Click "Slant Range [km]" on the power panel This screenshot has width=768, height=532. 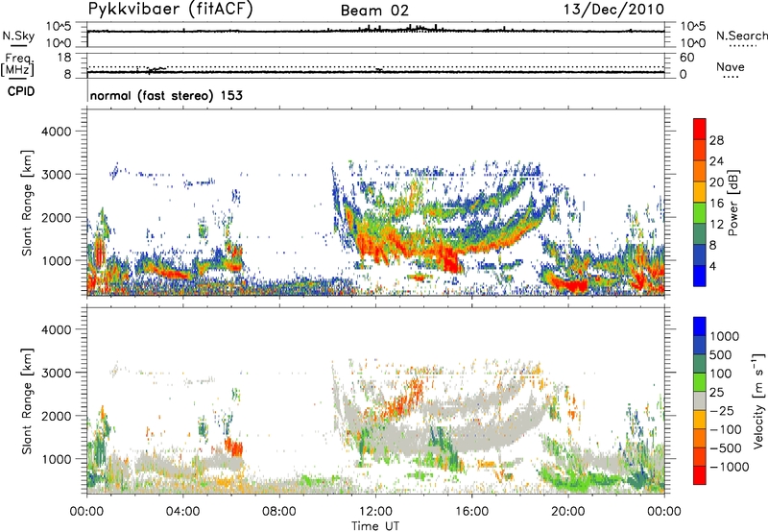coord(27,203)
